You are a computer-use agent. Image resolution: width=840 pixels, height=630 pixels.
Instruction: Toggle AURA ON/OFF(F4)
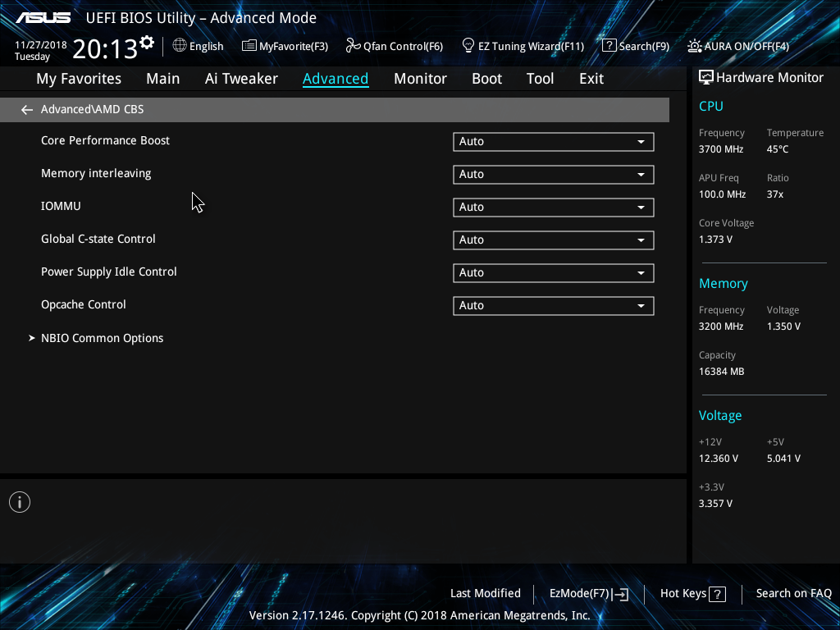point(738,46)
